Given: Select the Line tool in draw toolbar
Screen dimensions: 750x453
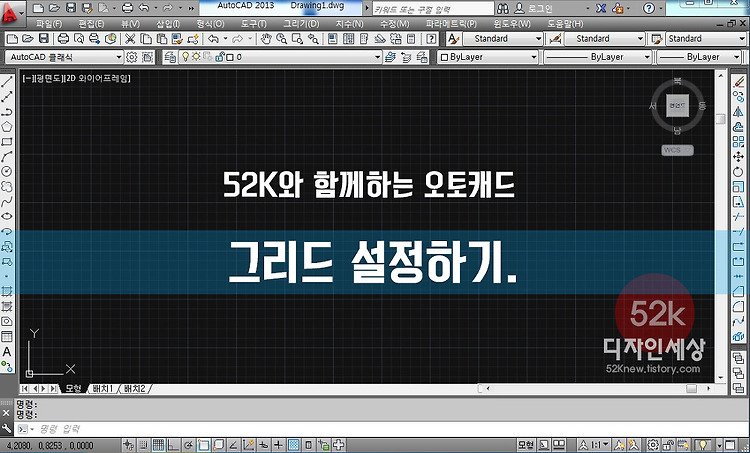Looking at the screenshot, I should click(7, 81).
